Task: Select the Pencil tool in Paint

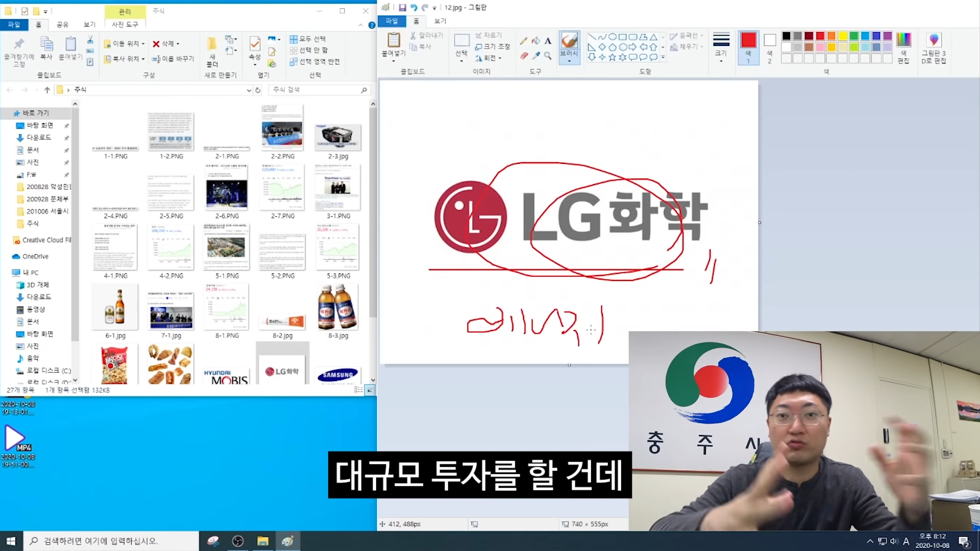Action: tap(524, 41)
